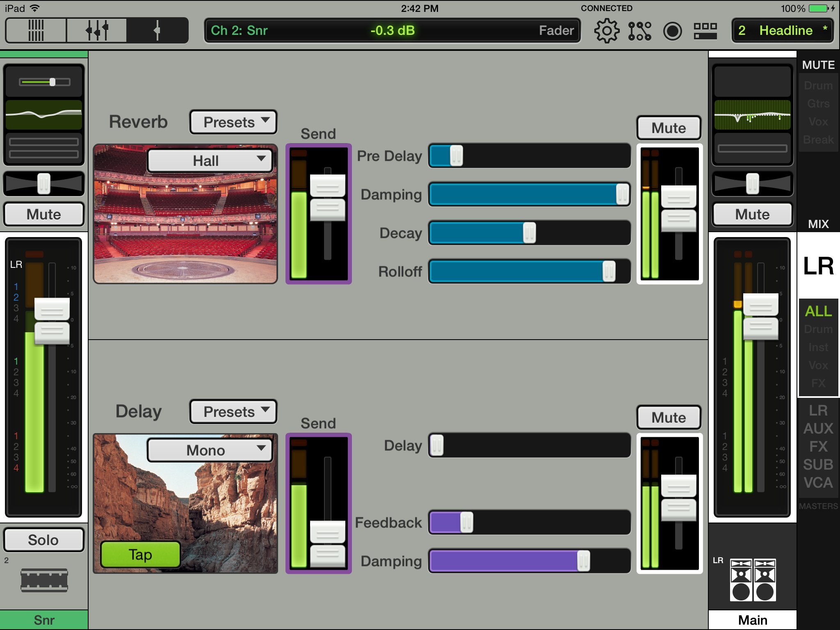Select the VCA masters tab
This screenshot has width=840, height=630.
coord(818,483)
